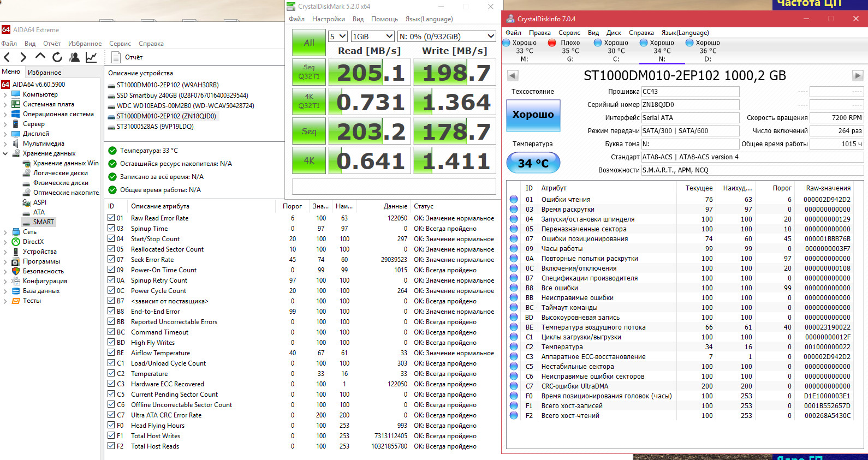
Task: Open the test count dropdown showing 5
Action: [x=338, y=37]
